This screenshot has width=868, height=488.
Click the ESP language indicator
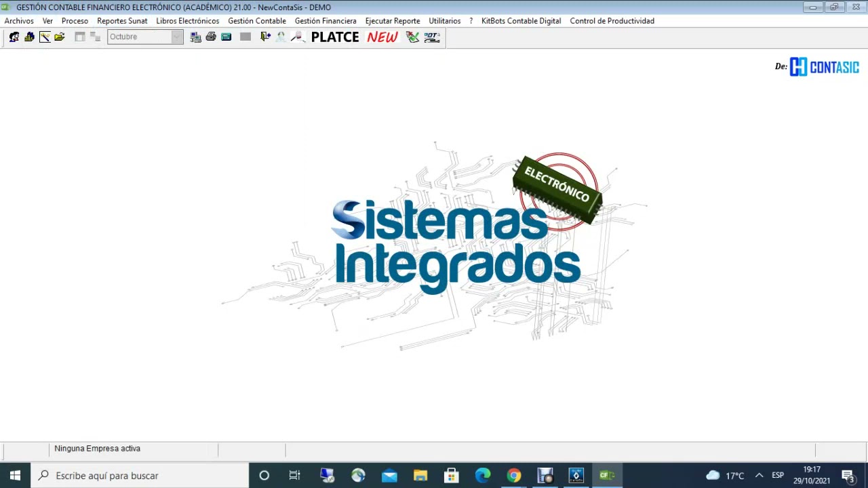(778, 475)
